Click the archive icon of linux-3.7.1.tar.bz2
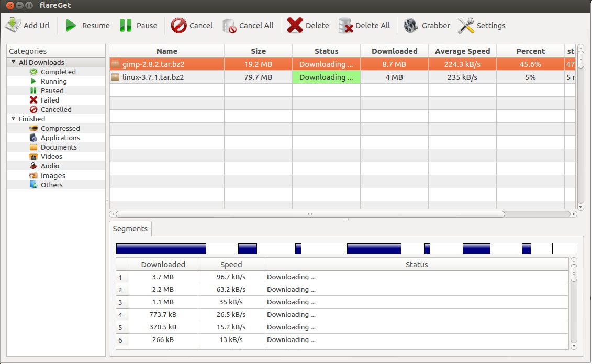592x364 pixels. 115,77
